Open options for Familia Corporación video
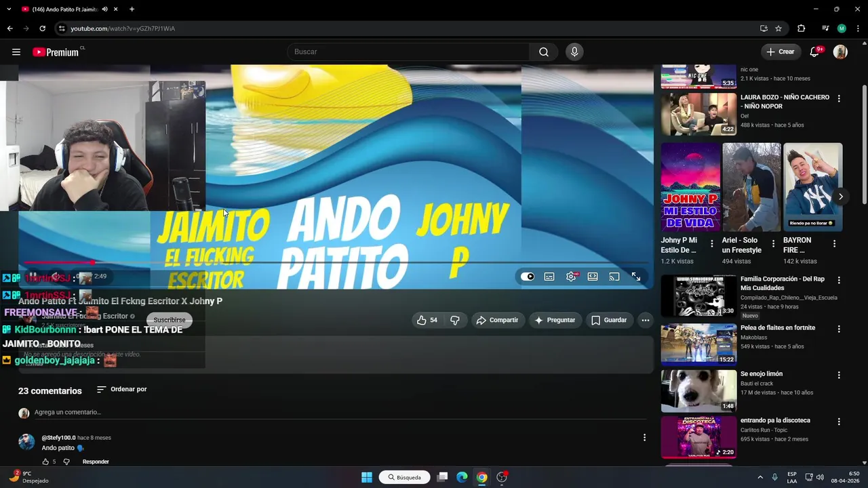868x488 pixels. (x=839, y=280)
